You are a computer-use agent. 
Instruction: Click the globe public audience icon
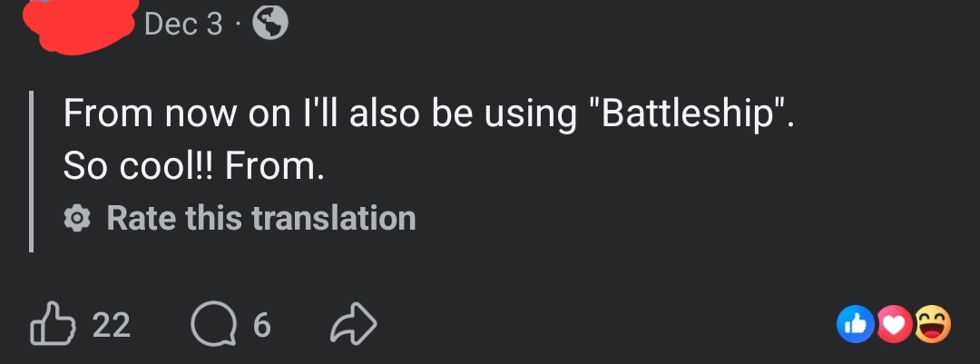(x=269, y=25)
